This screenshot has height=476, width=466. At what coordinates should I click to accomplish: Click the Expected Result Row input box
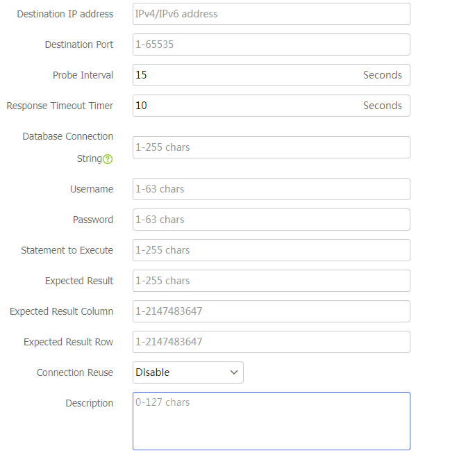pyautogui.click(x=271, y=342)
